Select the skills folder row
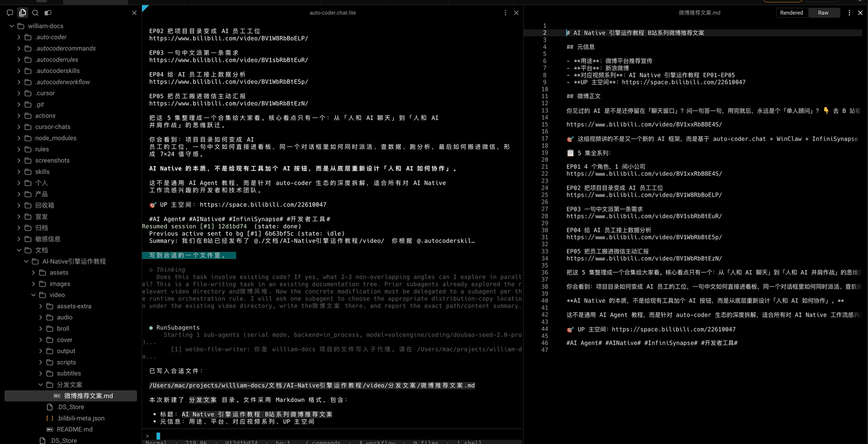Image resolution: width=868 pixels, height=444 pixels. [71, 172]
